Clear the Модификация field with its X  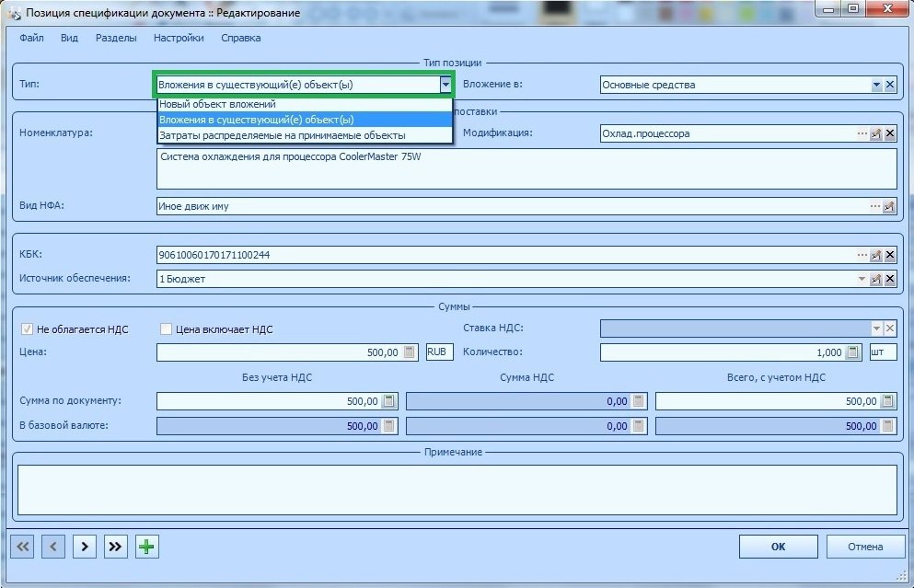tap(890, 133)
